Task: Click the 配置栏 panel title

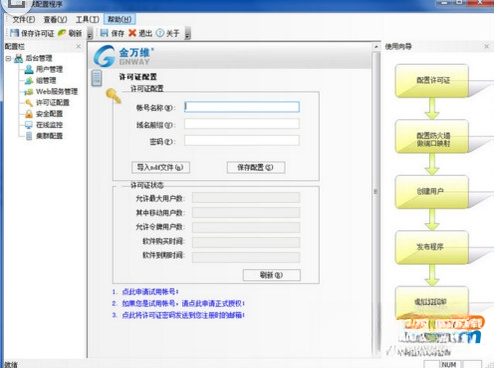Action: click(x=15, y=46)
